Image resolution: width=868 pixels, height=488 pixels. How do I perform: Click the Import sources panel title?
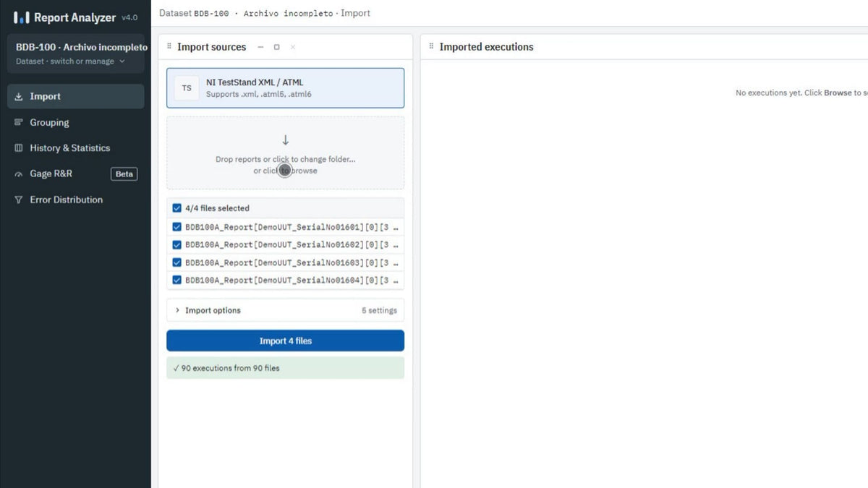(212, 47)
